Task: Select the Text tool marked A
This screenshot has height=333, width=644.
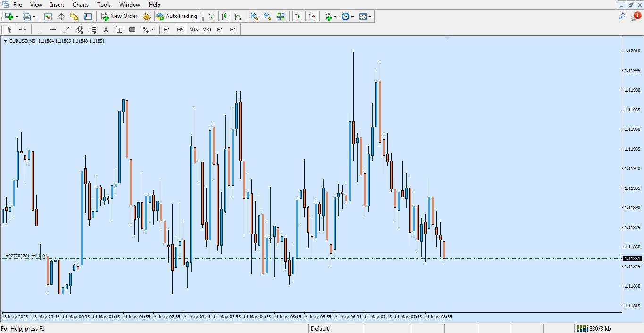Action: click(106, 29)
